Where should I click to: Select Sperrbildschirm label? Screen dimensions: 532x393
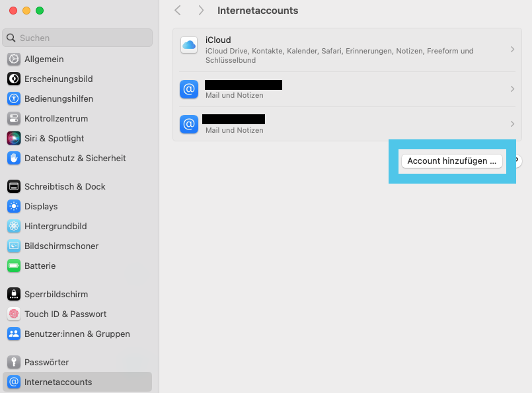click(x=56, y=294)
